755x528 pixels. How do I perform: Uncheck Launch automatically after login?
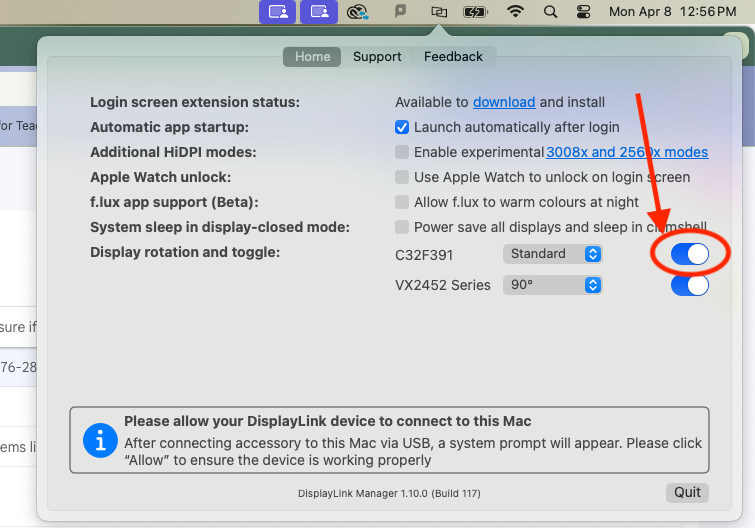click(402, 127)
